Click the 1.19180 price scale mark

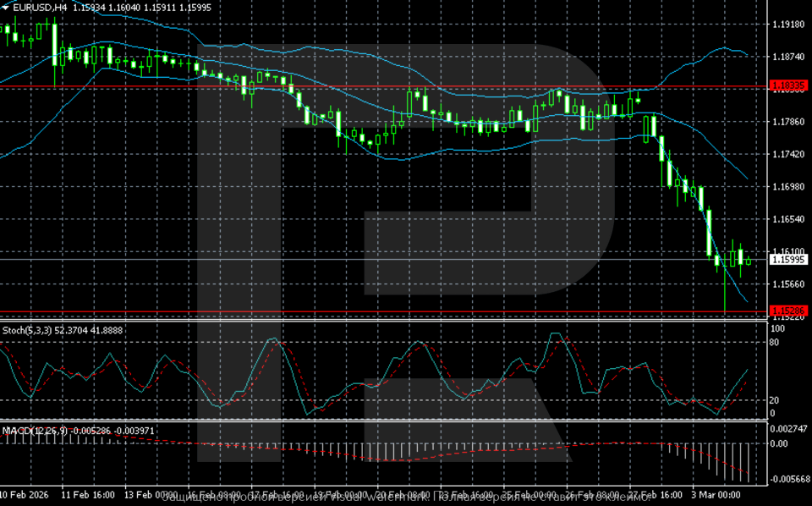[788, 25]
